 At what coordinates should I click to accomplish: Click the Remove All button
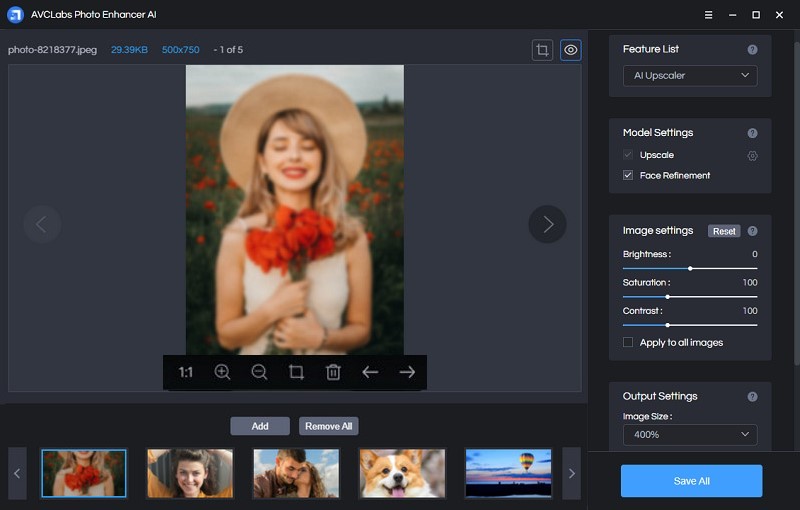tap(329, 426)
